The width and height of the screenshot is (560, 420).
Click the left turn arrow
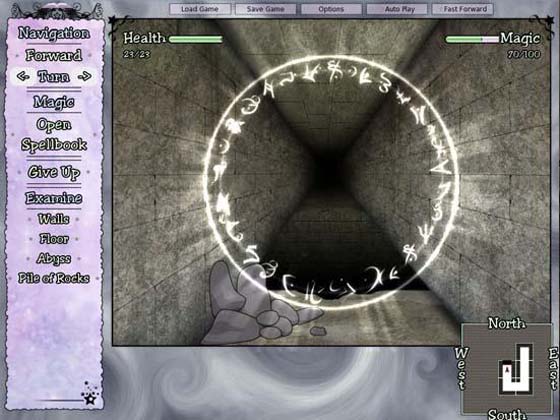coord(23,76)
